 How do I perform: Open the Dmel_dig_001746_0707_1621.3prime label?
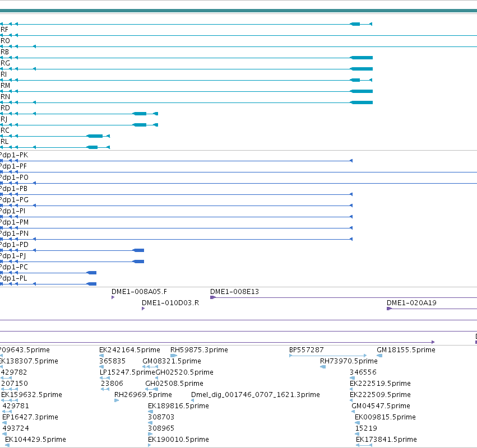256,394
